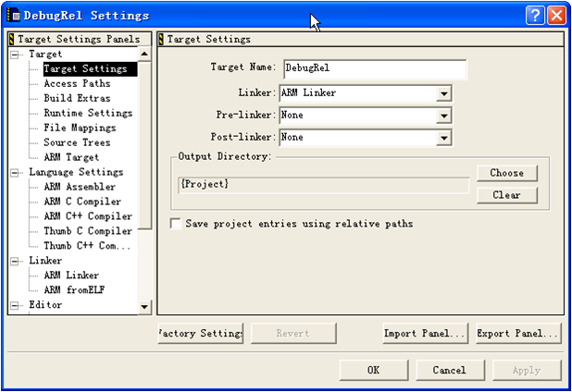The image size is (572, 392).
Task: Enable Save project entries using relative paths
Action: pos(177,224)
